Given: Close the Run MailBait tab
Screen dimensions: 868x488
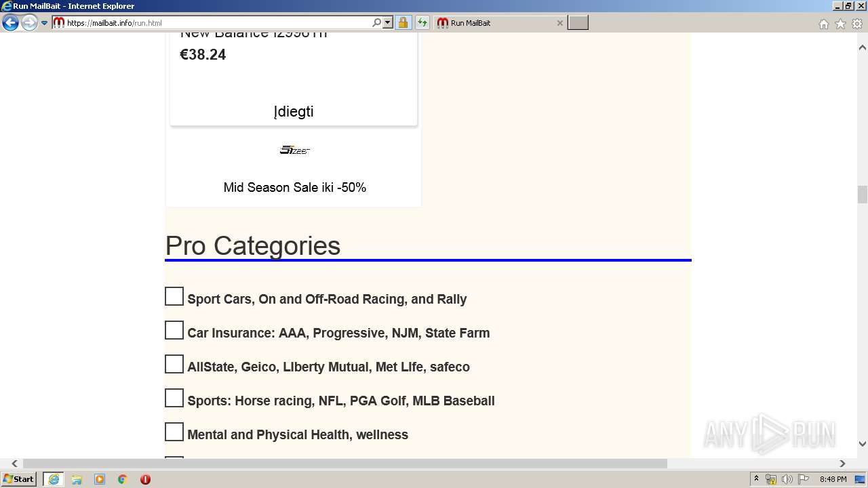Looking at the screenshot, I should pos(559,23).
